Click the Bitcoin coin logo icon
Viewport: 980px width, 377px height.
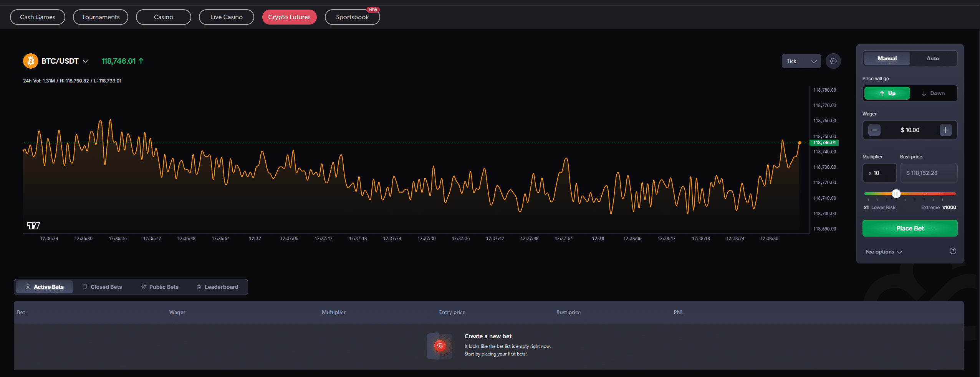tap(30, 61)
